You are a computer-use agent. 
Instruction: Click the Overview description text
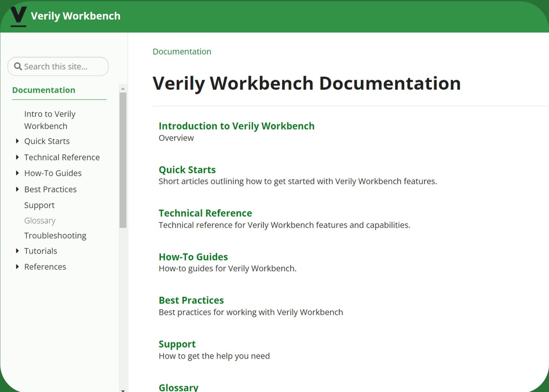coord(176,138)
